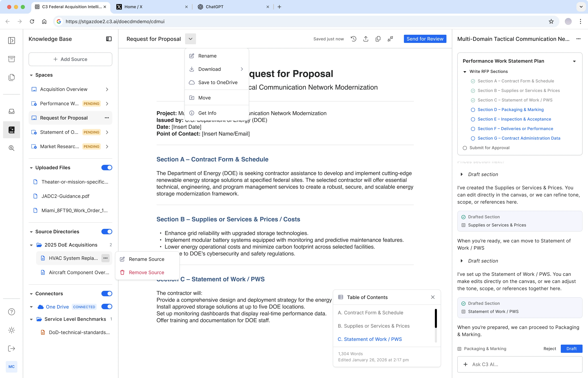Image resolution: width=588 pixels, height=378 pixels.
Task: Select Rename Source from context menu
Action: pos(147,259)
